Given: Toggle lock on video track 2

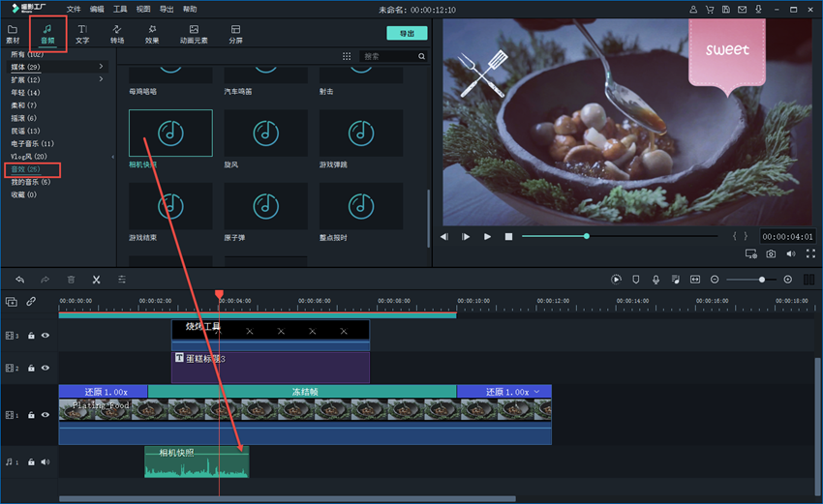Looking at the screenshot, I should coord(31,369).
